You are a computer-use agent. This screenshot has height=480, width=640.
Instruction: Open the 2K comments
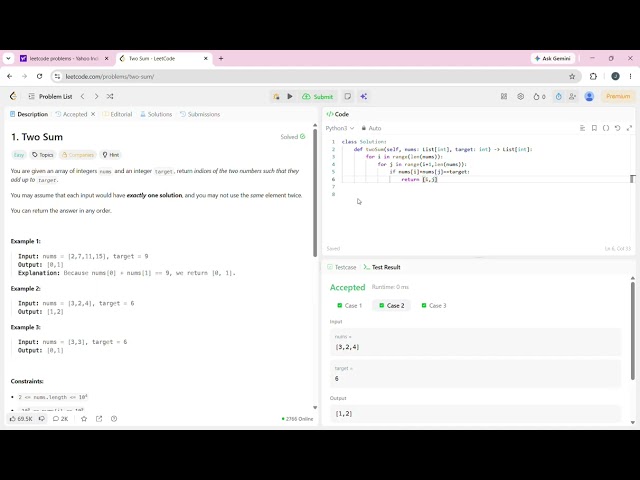click(60, 419)
